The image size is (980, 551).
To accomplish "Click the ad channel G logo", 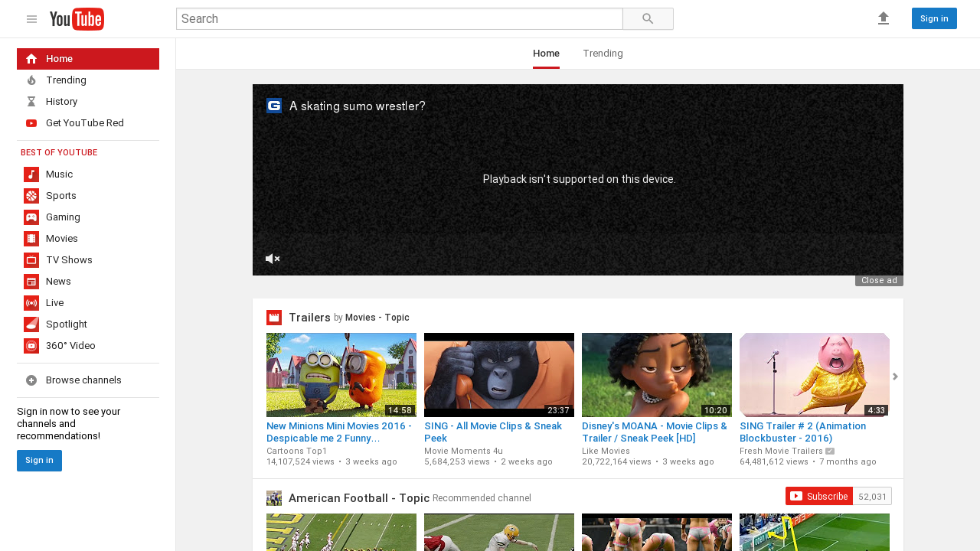I will click(274, 106).
